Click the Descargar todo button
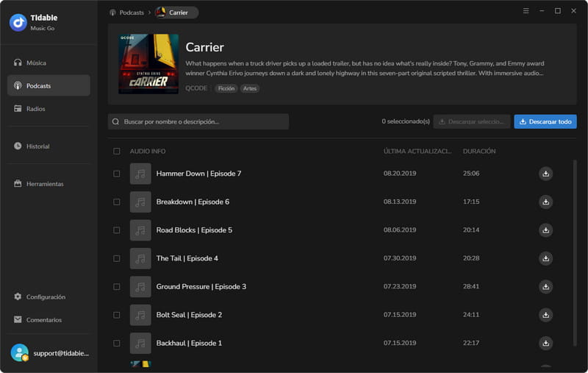Image resolution: width=588 pixels, height=373 pixels. (545, 121)
